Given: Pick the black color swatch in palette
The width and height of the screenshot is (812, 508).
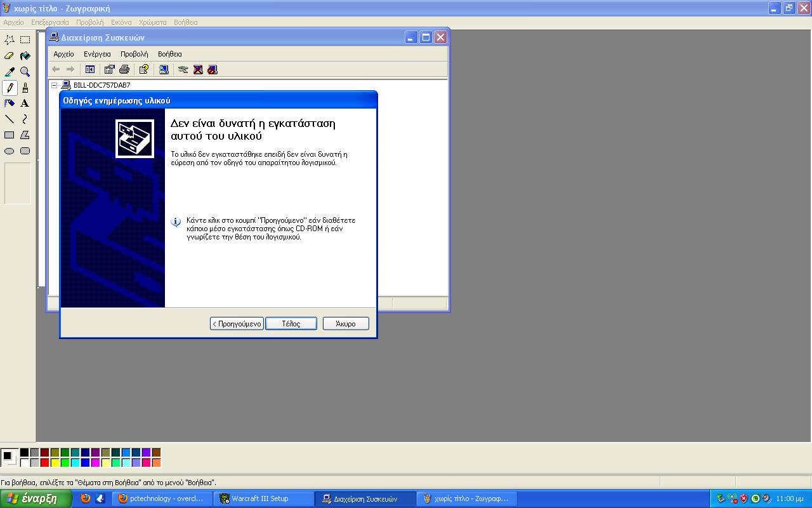Looking at the screenshot, I should click(x=24, y=453).
